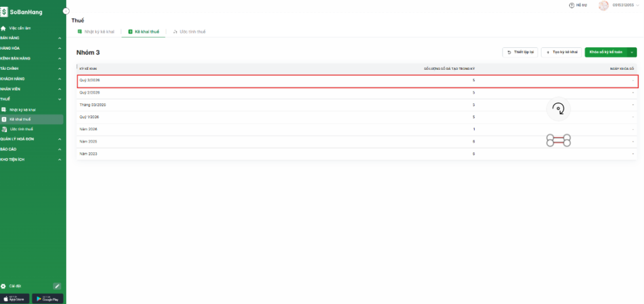
Task: Click the Tạo kỳ kê khai button
Action: [561, 52]
